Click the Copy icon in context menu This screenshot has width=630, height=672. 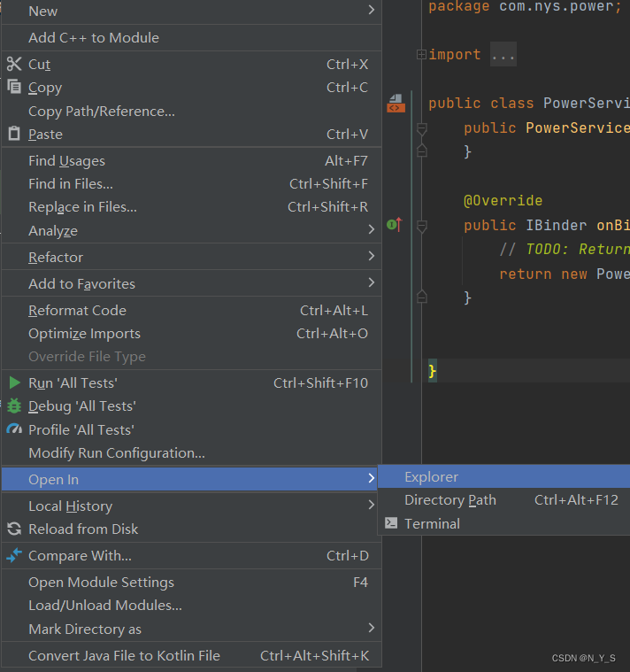coord(13,87)
